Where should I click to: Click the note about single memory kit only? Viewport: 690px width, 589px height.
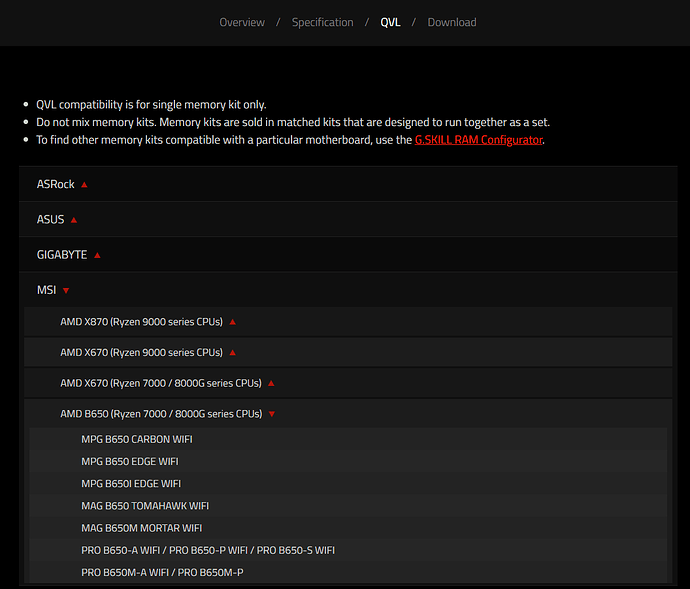pos(151,105)
